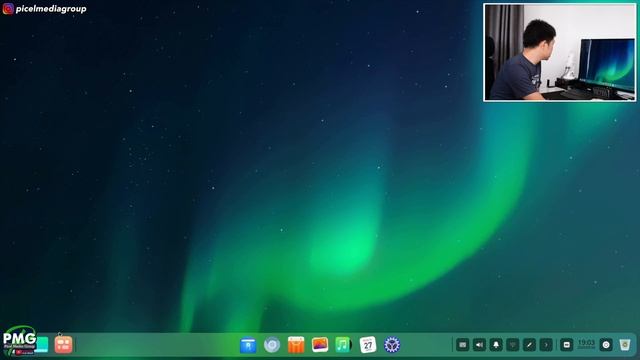Launch the web browser from the dock
Image resolution: width=640 pixels, height=360 pixels.
(x=272, y=345)
